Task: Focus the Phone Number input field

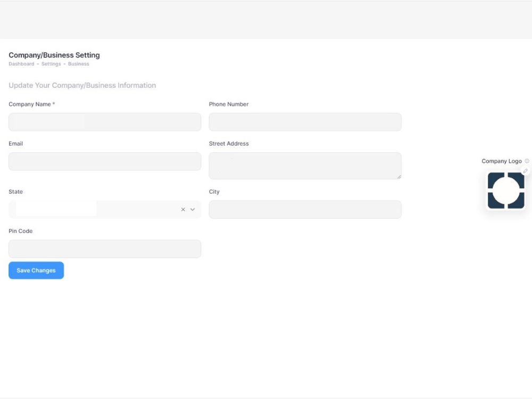Action: point(305,122)
